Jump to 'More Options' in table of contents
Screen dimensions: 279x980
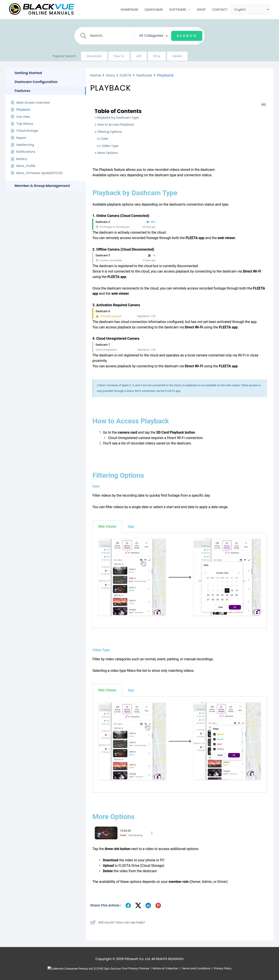point(108,153)
